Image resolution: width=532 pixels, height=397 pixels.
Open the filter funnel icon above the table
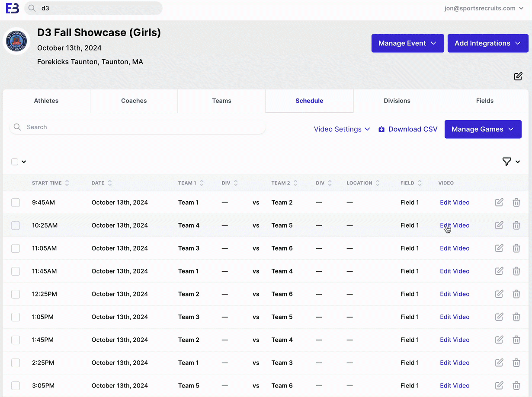coord(506,162)
